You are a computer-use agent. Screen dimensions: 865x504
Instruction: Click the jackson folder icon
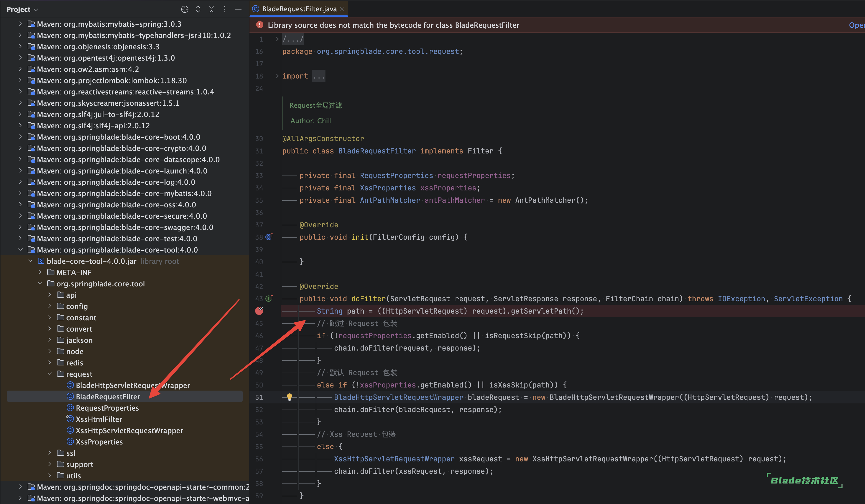pyautogui.click(x=61, y=340)
